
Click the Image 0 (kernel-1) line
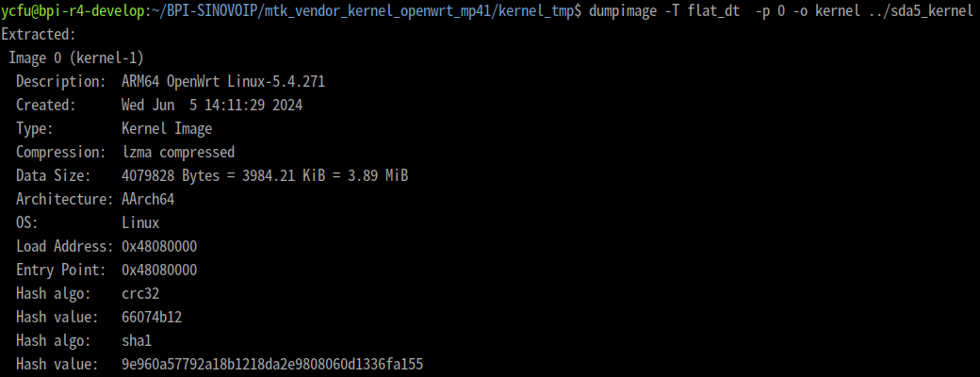(x=76, y=58)
